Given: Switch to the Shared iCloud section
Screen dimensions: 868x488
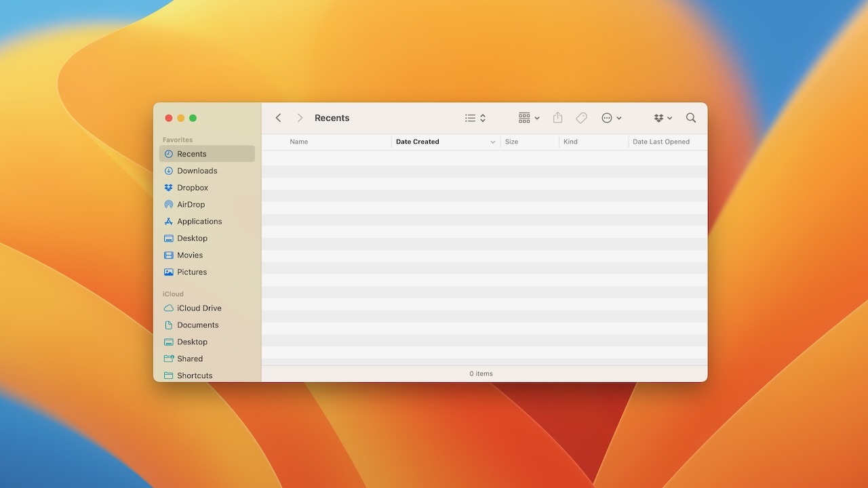Looking at the screenshot, I should pos(189,359).
